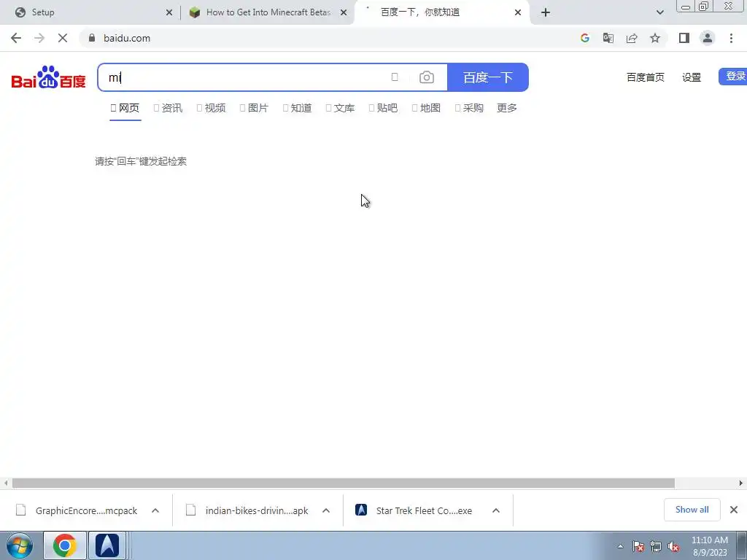Click the Chrome taskbar icon
Screen dimensions: 747x560
[65, 545]
